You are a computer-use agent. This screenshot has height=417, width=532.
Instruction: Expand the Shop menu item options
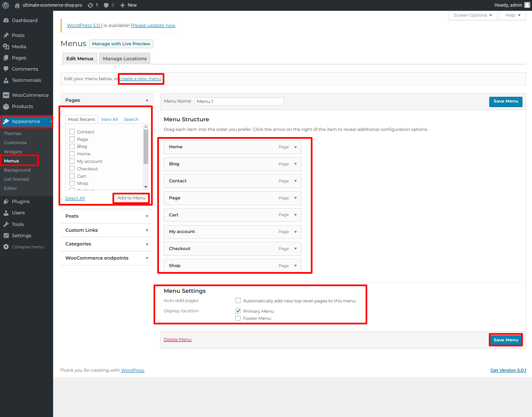click(x=295, y=266)
